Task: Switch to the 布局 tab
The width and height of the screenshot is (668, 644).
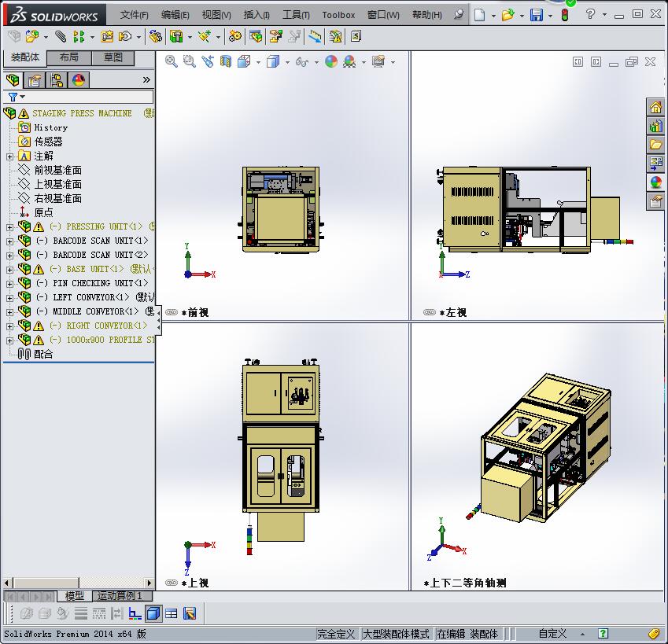Action: tap(69, 58)
